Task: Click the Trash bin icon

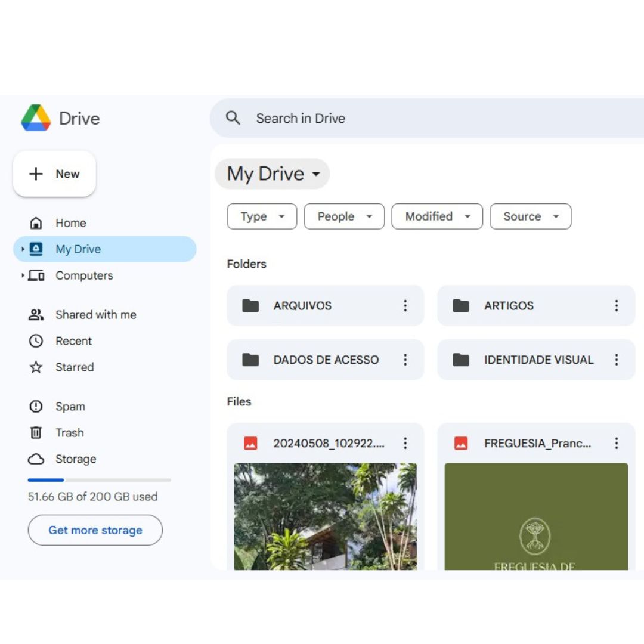Action: [36, 432]
